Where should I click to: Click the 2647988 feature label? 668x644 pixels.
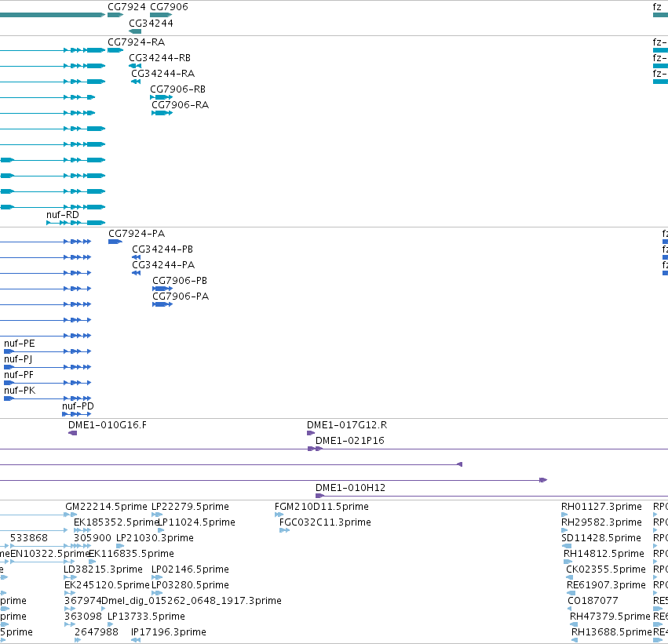(97, 632)
